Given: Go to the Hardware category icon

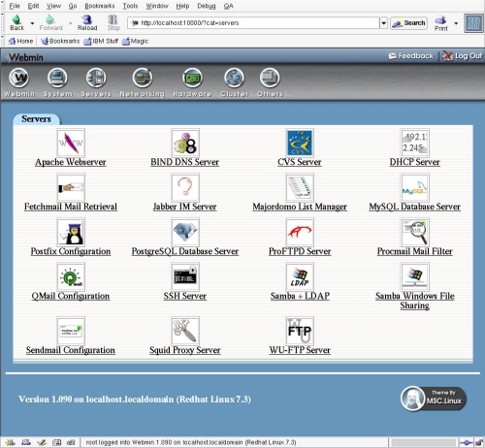Looking at the screenshot, I should [x=192, y=78].
